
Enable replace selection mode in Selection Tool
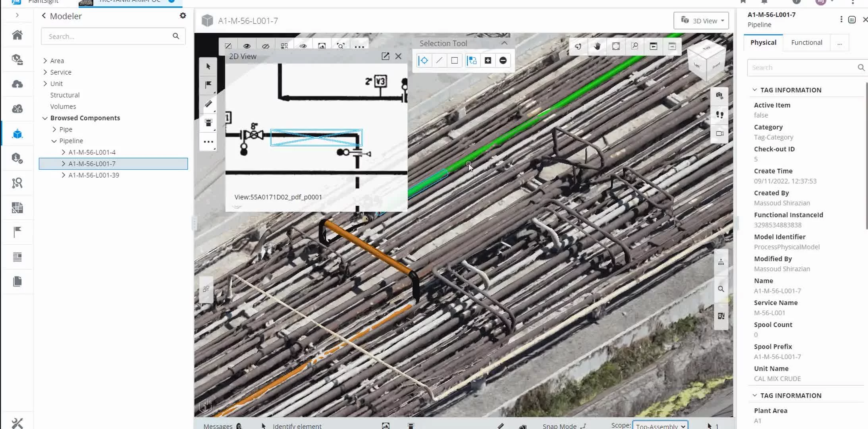pyautogui.click(x=472, y=60)
